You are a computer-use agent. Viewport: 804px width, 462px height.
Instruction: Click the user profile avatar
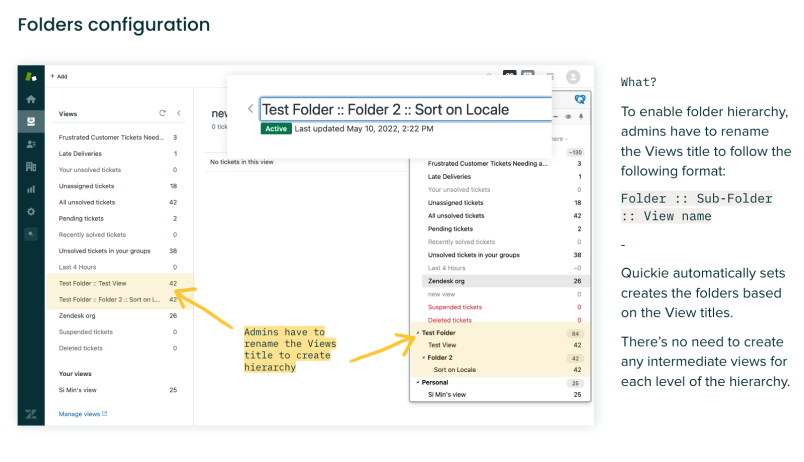573,77
